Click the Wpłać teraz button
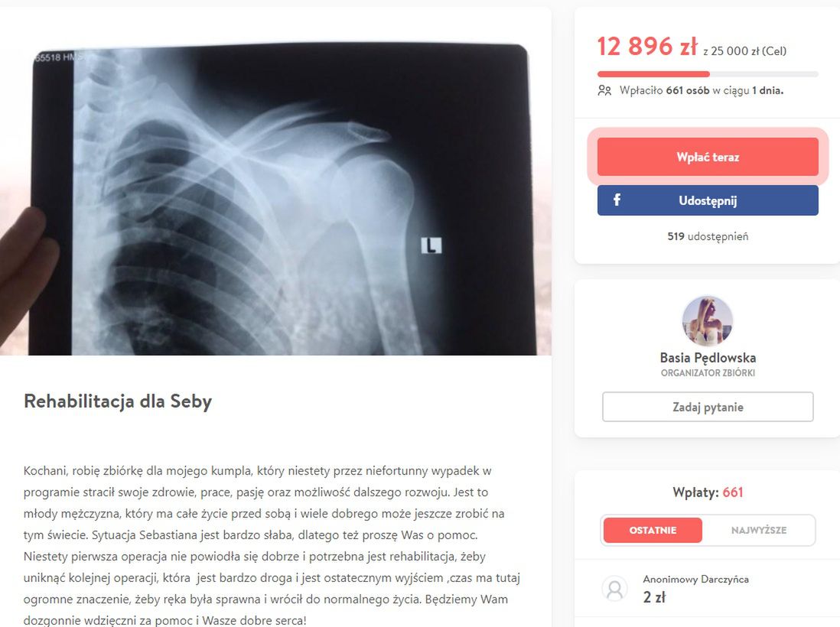 708,157
